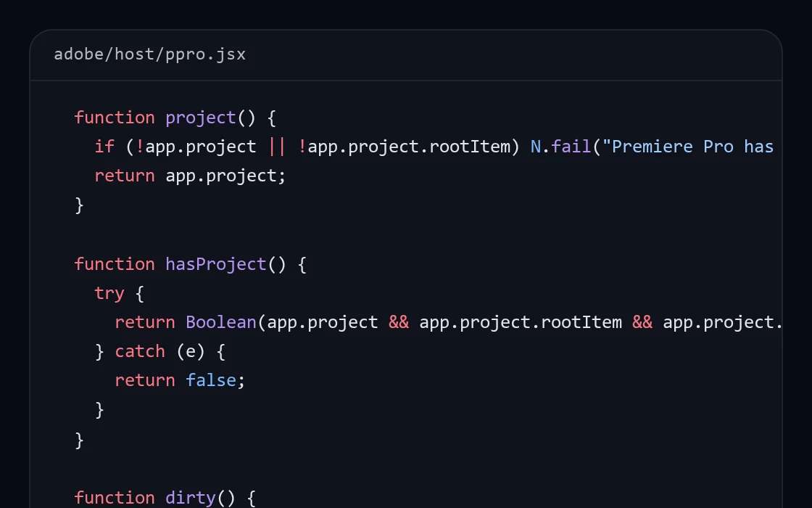Image resolution: width=812 pixels, height=508 pixels.
Task: Click the line 'return app.project;'
Action: coord(190,176)
